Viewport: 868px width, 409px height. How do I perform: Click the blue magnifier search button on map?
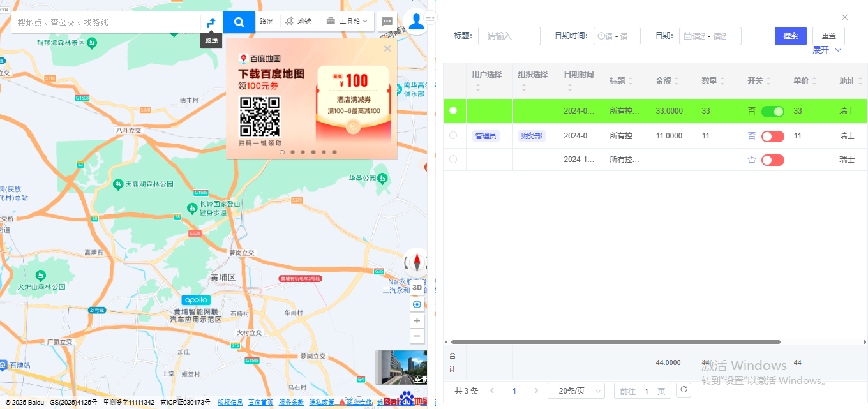(x=239, y=22)
